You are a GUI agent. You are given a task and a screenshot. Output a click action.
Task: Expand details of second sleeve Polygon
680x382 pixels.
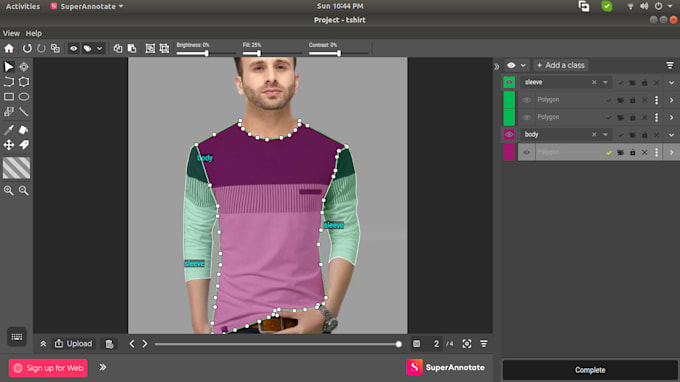671,118
